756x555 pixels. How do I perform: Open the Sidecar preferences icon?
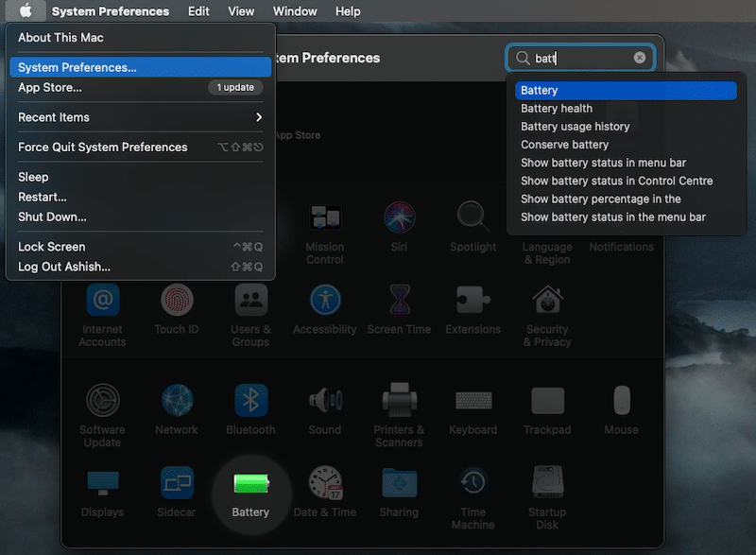[x=177, y=483]
